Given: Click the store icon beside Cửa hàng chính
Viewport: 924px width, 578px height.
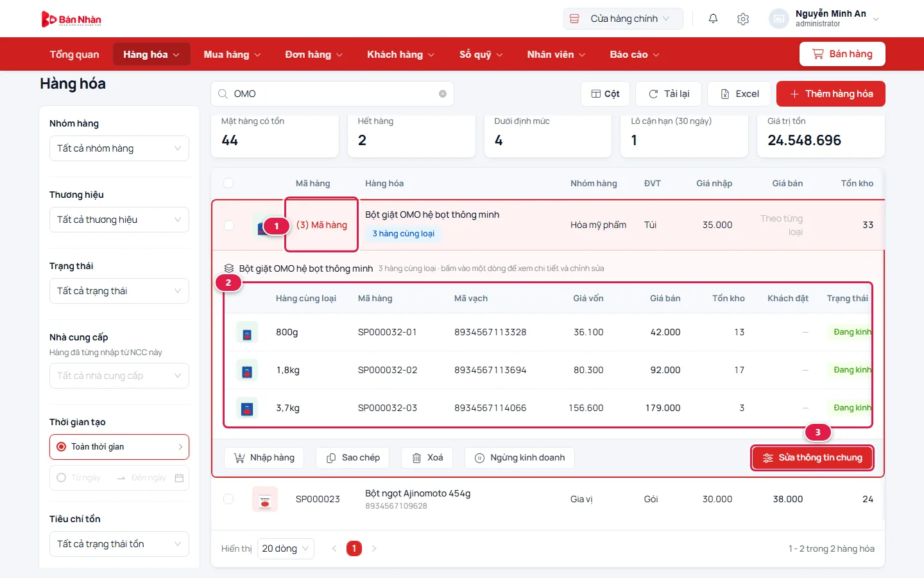Looking at the screenshot, I should coord(575,19).
